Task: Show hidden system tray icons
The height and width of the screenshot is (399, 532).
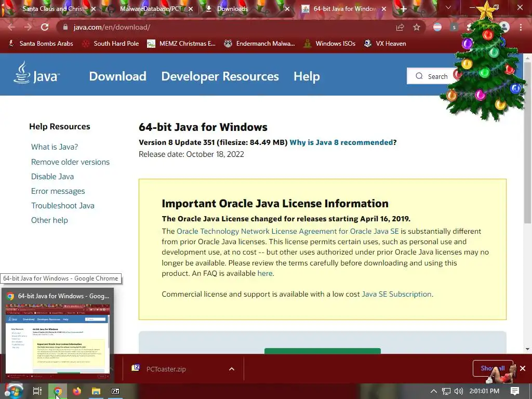Action: click(434, 391)
